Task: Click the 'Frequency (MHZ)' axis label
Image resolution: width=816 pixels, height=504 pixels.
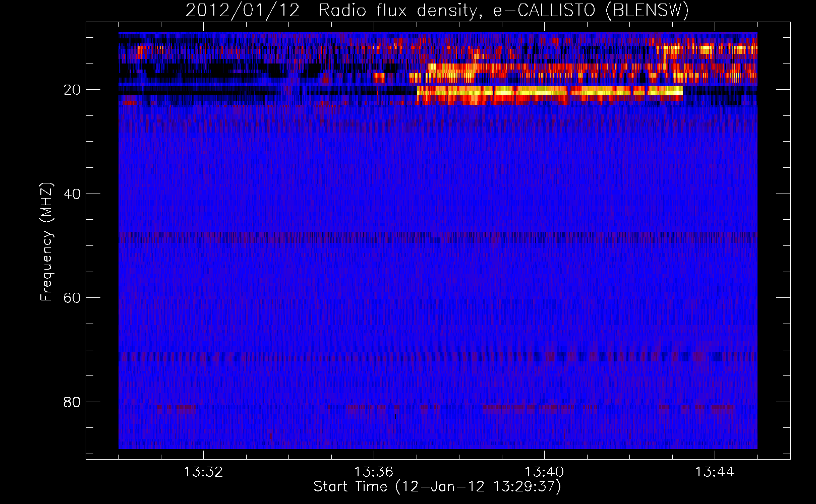Action: tap(46, 242)
